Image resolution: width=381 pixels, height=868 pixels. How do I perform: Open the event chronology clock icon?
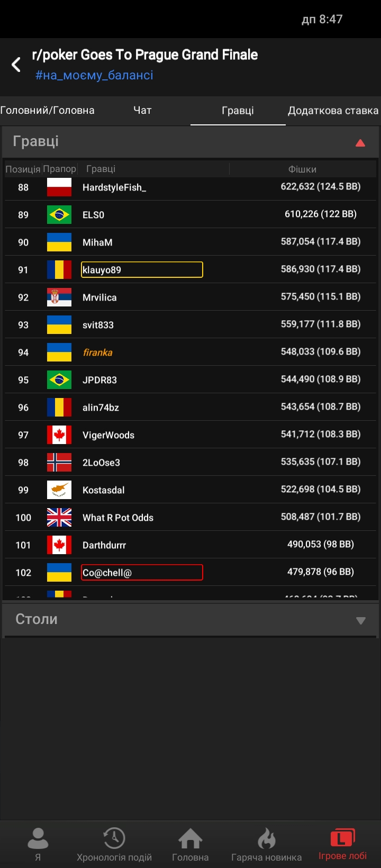click(x=114, y=839)
